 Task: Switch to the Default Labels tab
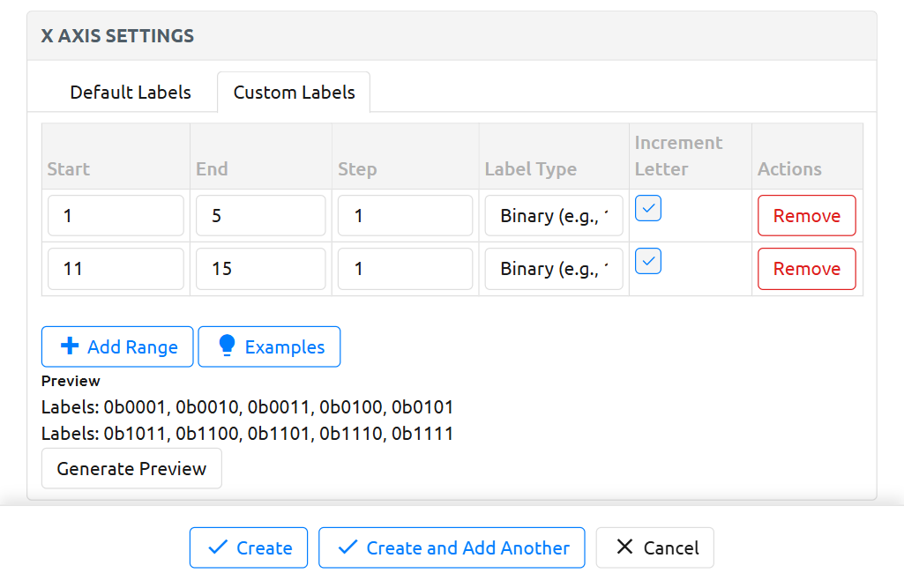tap(130, 92)
